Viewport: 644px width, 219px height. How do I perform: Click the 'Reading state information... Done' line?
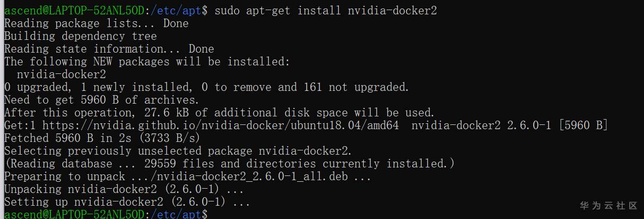[109, 49]
